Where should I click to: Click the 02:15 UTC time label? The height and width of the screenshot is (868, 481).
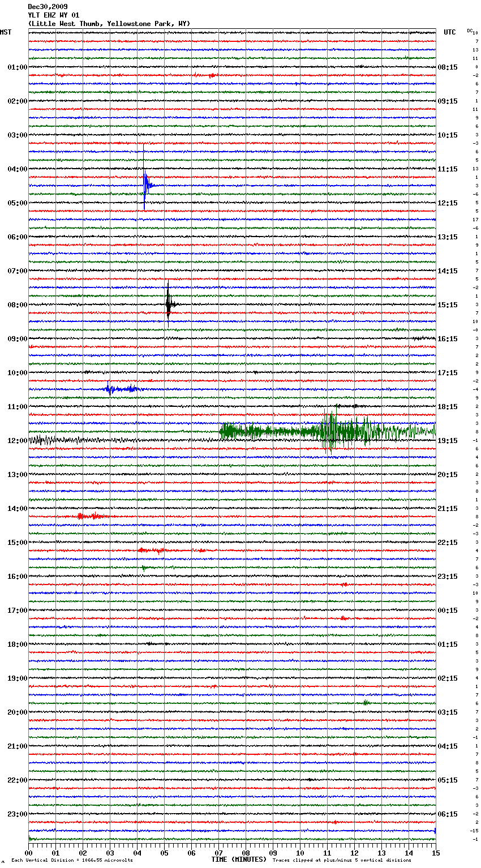448,678
